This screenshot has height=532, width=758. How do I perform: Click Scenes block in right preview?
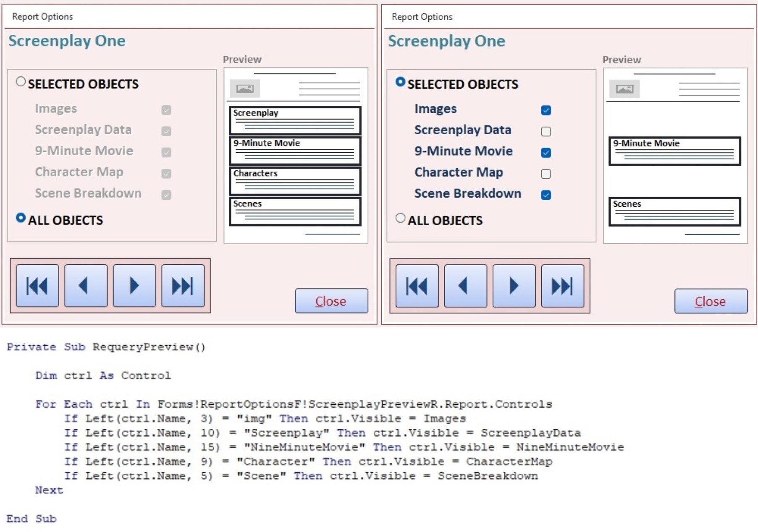[x=674, y=212]
